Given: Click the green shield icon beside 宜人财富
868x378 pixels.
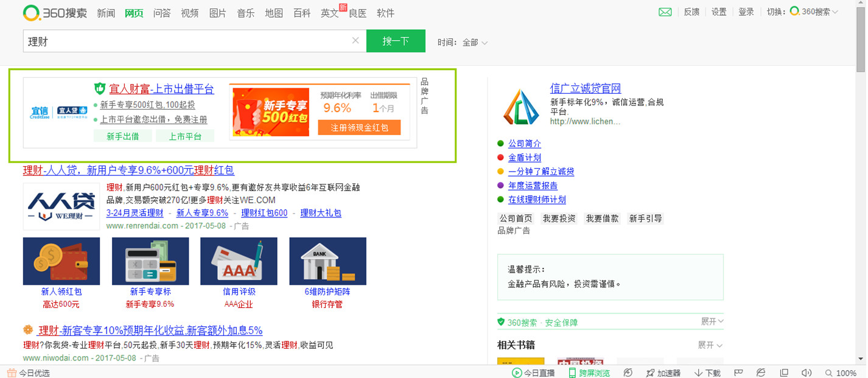Looking at the screenshot, I should tap(100, 89).
